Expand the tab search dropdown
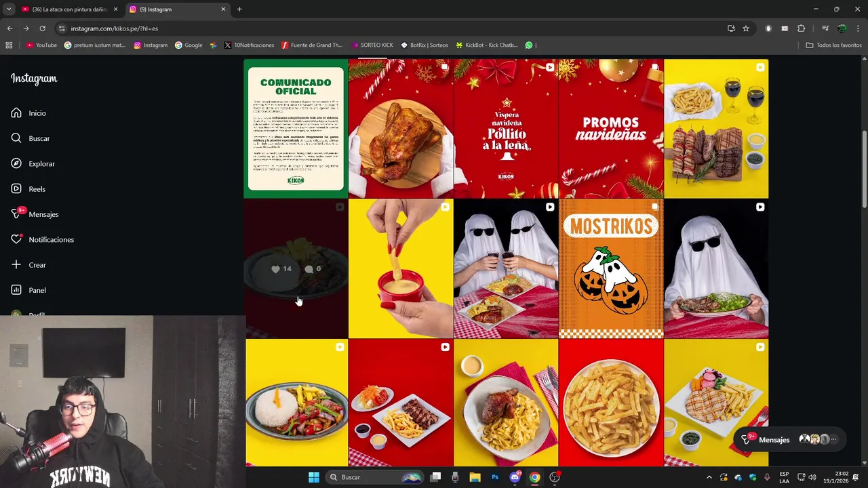 (x=8, y=9)
